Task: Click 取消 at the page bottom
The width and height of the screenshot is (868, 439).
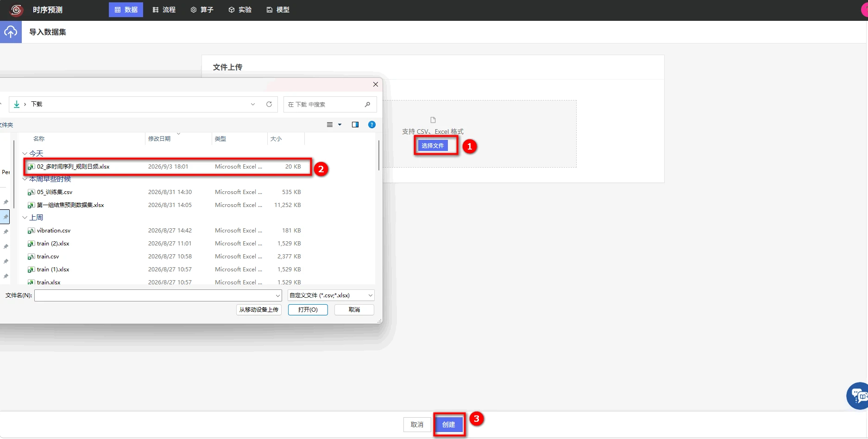Action: click(x=417, y=424)
